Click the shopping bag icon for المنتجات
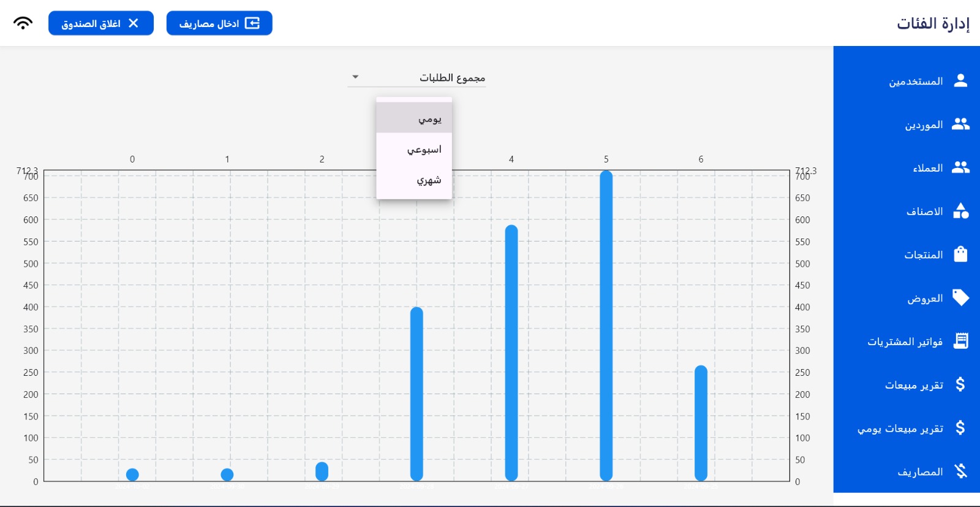980x507 pixels. pos(960,254)
